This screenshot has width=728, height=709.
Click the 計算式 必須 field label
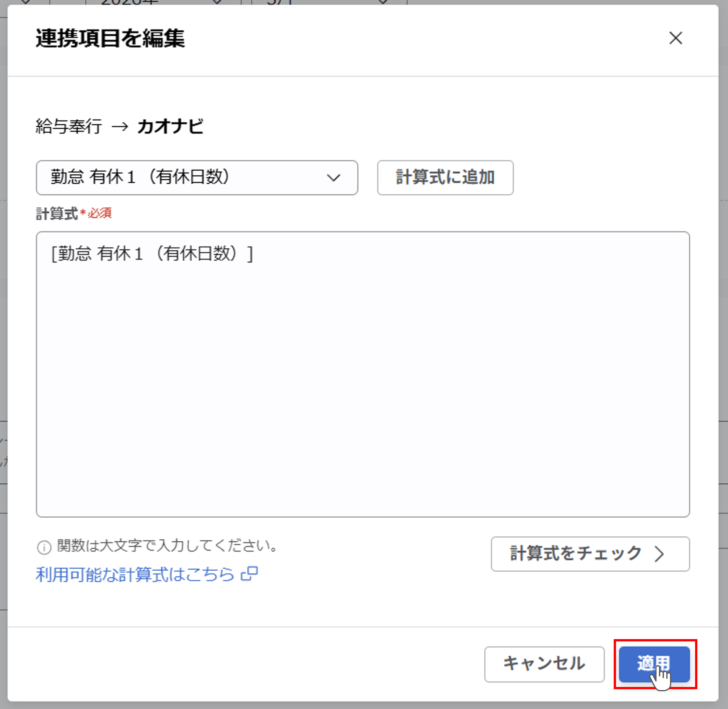pyautogui.click(x=74, y=214)
